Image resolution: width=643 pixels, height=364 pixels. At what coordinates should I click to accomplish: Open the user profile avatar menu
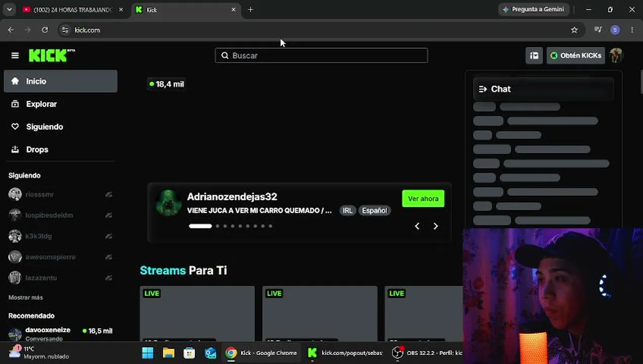coord(616,56)
